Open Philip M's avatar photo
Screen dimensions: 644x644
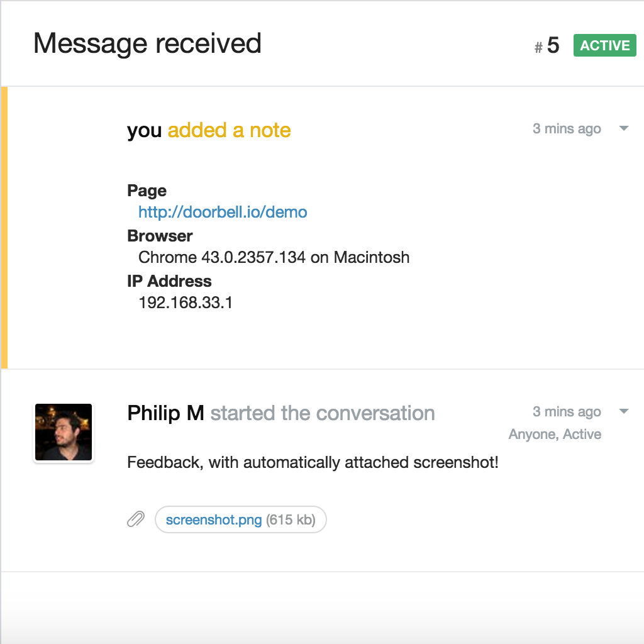(x=64, y=432)
